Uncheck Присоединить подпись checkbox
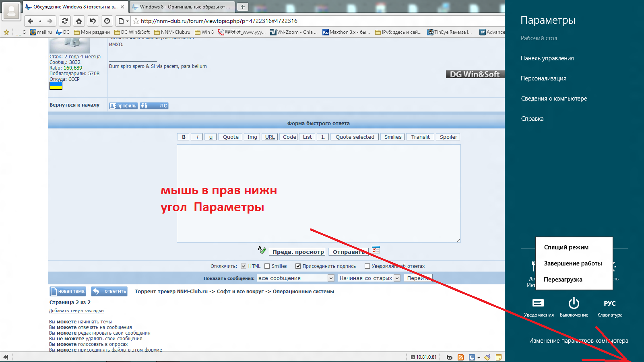Image resolution: width=644 pixels, height=362 pixels. tap(298, 266)
